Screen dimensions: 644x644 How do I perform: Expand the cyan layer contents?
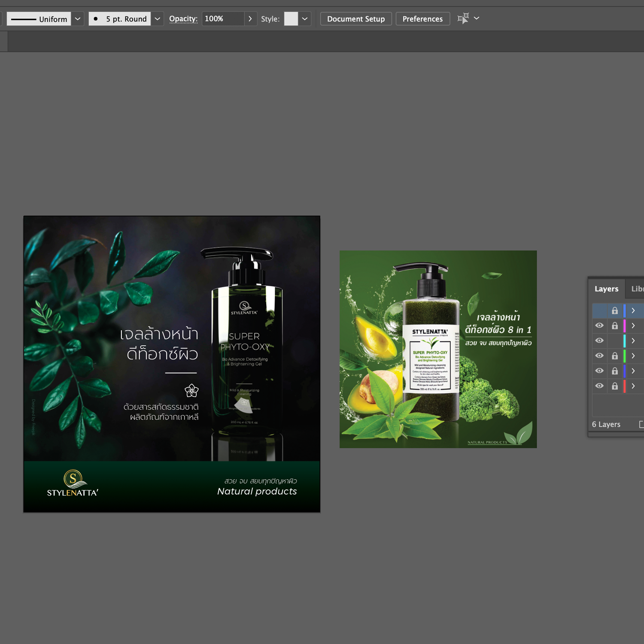633,340
